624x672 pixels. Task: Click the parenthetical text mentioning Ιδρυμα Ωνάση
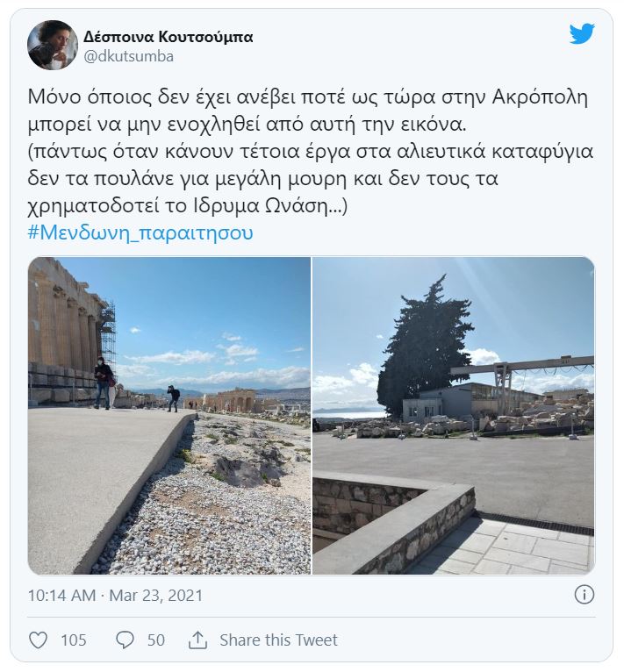(x=311, y=179)
